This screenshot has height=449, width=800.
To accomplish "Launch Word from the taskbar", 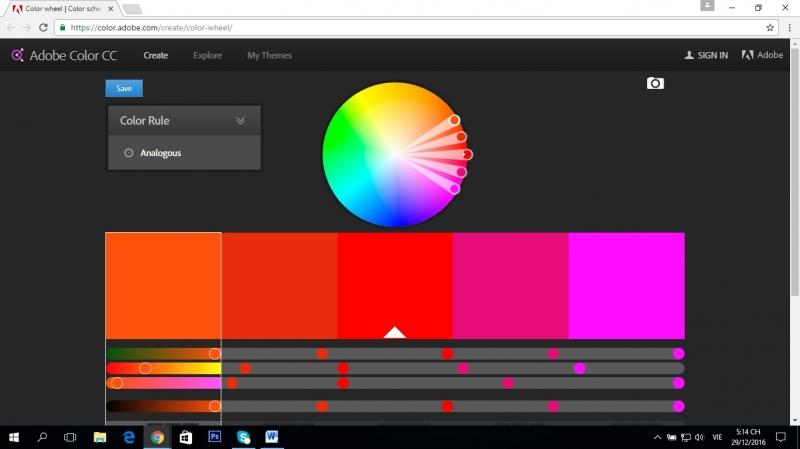I will point(272,437).
